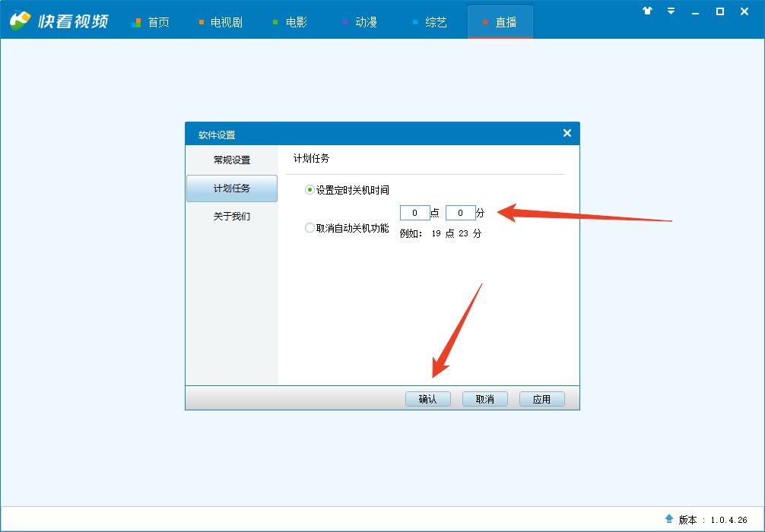Screen dimensions: 765x532
Task: Open 关于我们 in the settings sidebar
Action: pos(232,217)
